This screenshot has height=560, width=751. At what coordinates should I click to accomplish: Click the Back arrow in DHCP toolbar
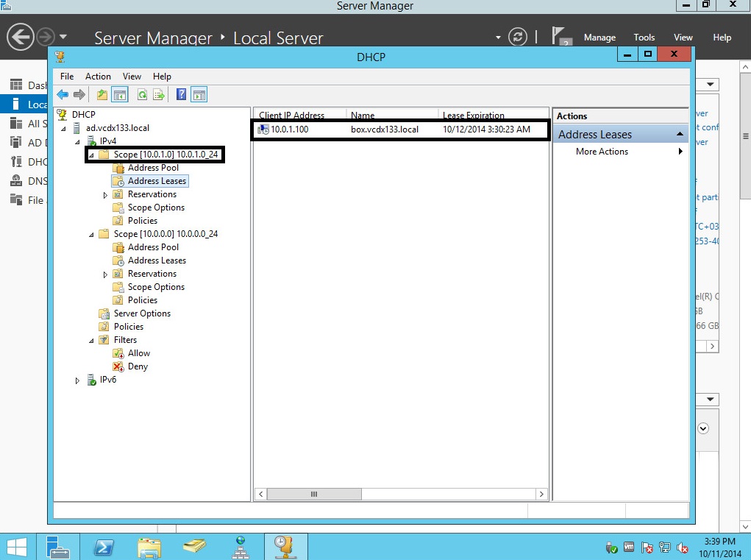pyautogui.click(x=63, y=94)
